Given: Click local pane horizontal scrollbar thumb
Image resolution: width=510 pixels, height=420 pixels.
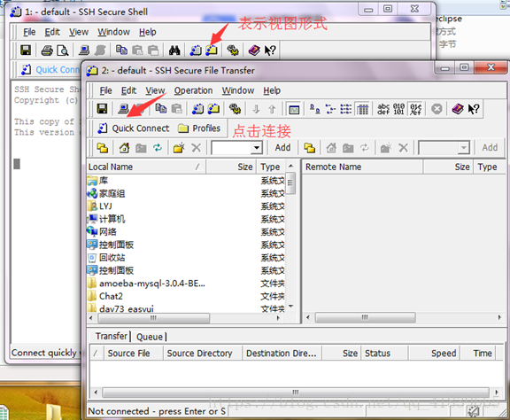Looking at the screenshot, I should coord(153,318).
